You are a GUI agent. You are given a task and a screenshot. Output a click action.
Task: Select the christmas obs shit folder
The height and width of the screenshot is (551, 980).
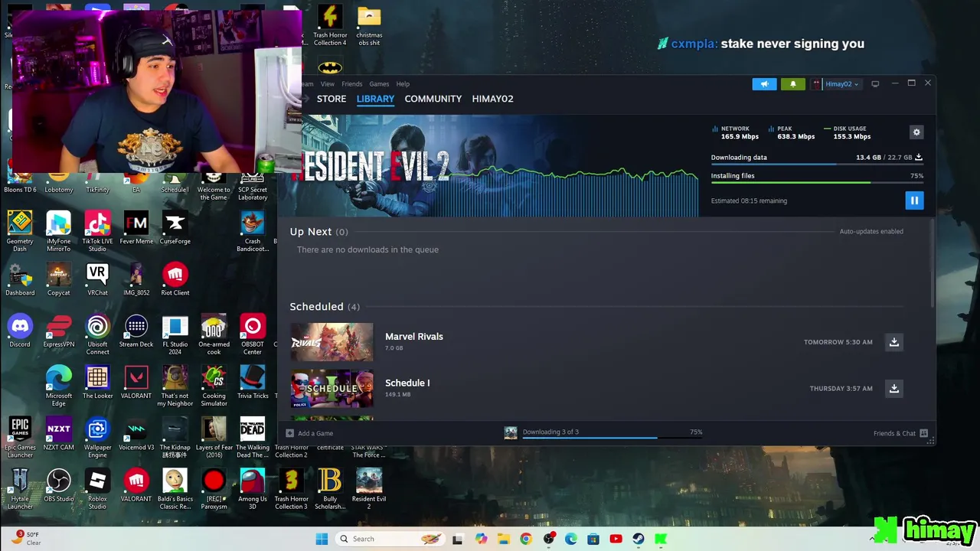point(369,26)
